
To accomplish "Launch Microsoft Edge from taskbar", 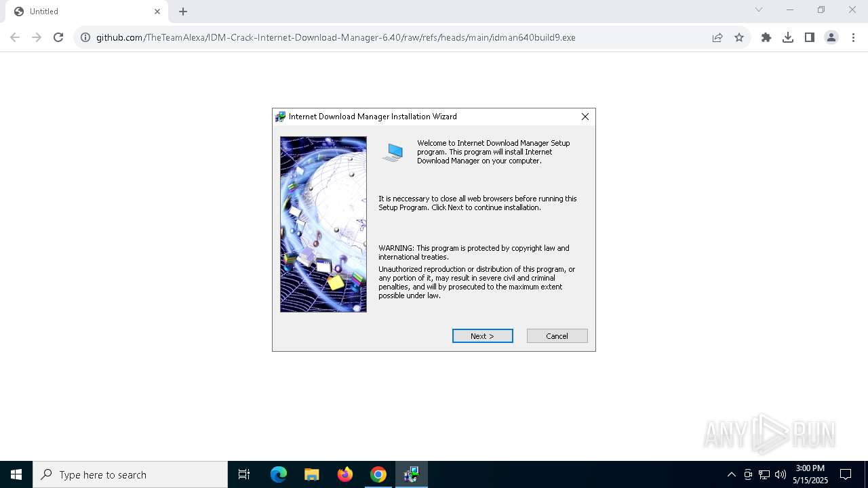I will point(279,474).
